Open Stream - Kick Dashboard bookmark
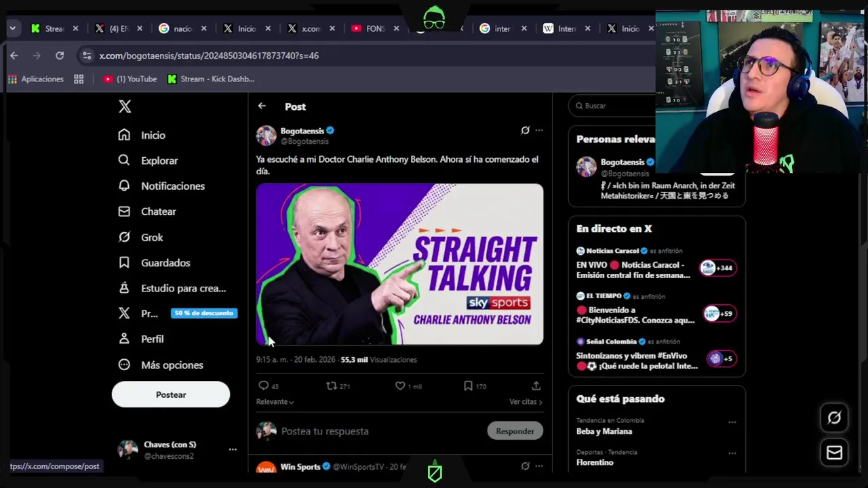The image size is (868, 488). (211, 79)
